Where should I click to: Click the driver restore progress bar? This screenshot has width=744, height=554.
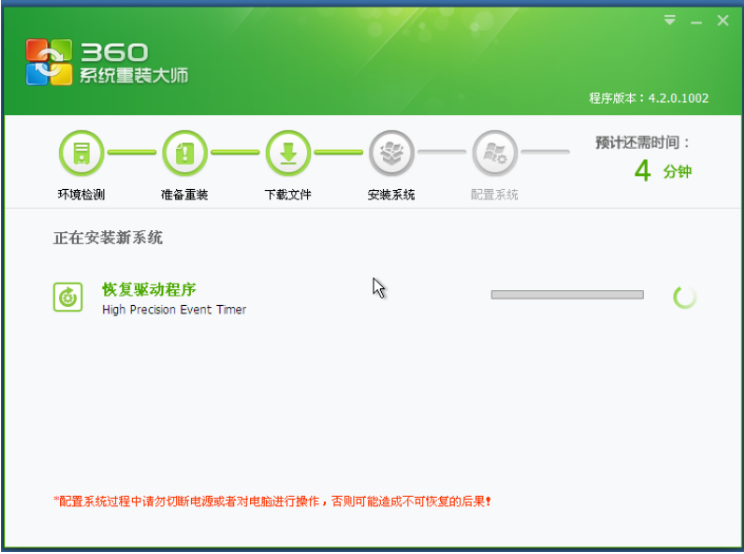567,295
